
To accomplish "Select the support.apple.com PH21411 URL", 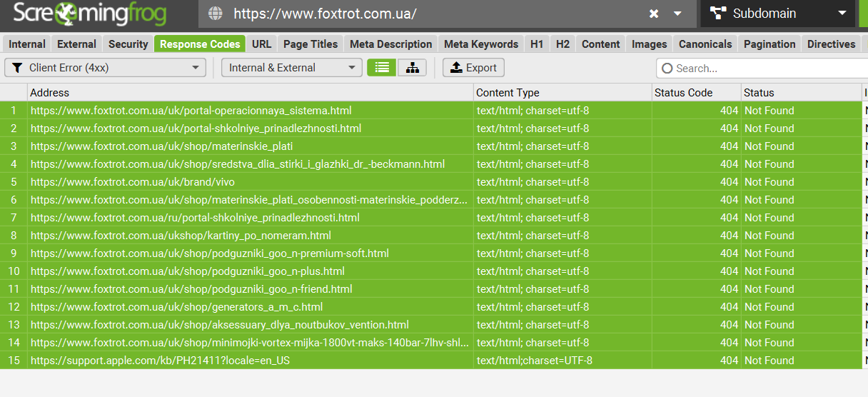I will pyautogui.click(x=160, y=361).
